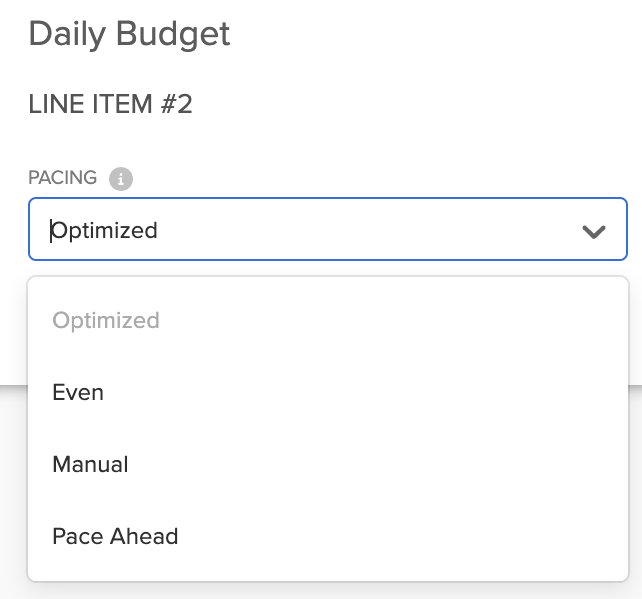This screenshot has width=642, height=599.
Task: Open the gray circled 'i' information icon
Action: coord(121,179)
